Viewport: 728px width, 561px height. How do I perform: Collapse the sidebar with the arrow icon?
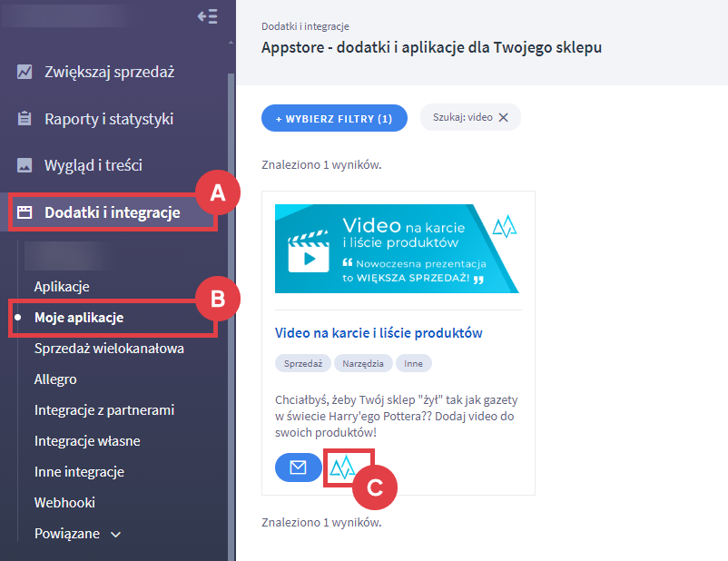tap(207, 16)
